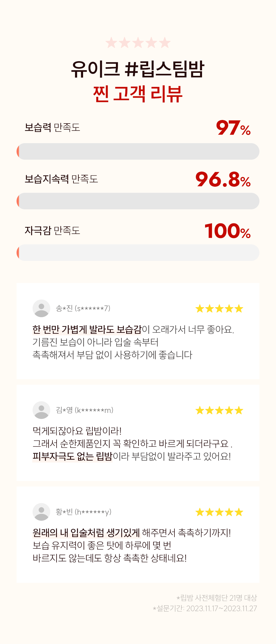The width and height of the screenshot is (276, 644).
Task: Click the avatar icon of reviewer 송*진
Action: (x=41, y=308)
